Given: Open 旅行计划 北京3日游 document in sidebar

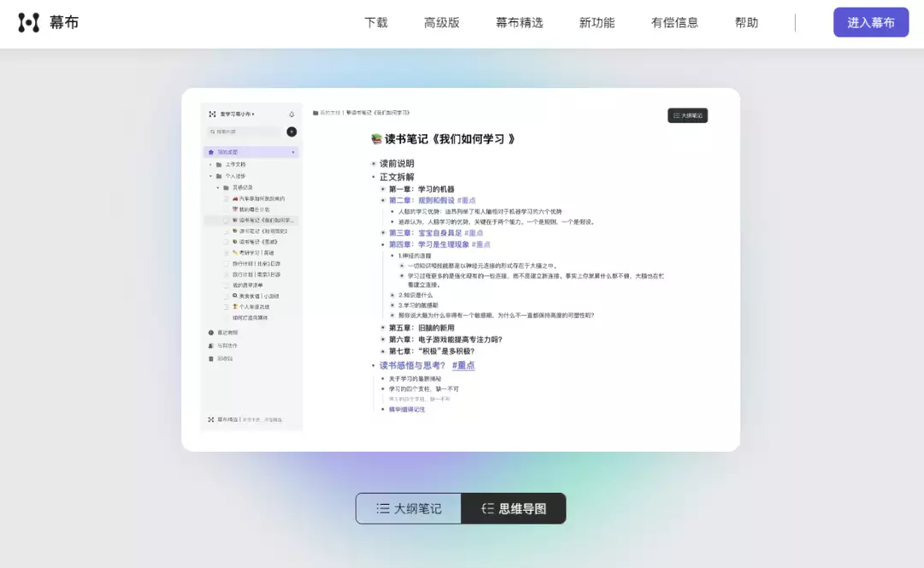Looking at the screenshot, I should click(256, 263).
